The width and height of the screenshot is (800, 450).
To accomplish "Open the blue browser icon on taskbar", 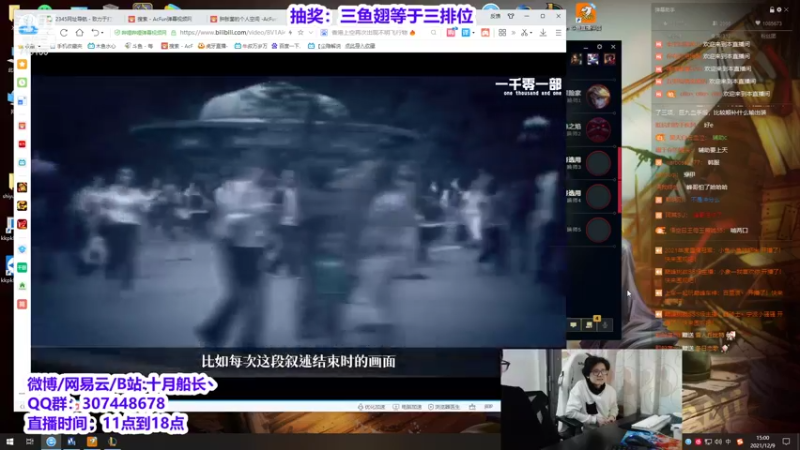I will point(51,441).
